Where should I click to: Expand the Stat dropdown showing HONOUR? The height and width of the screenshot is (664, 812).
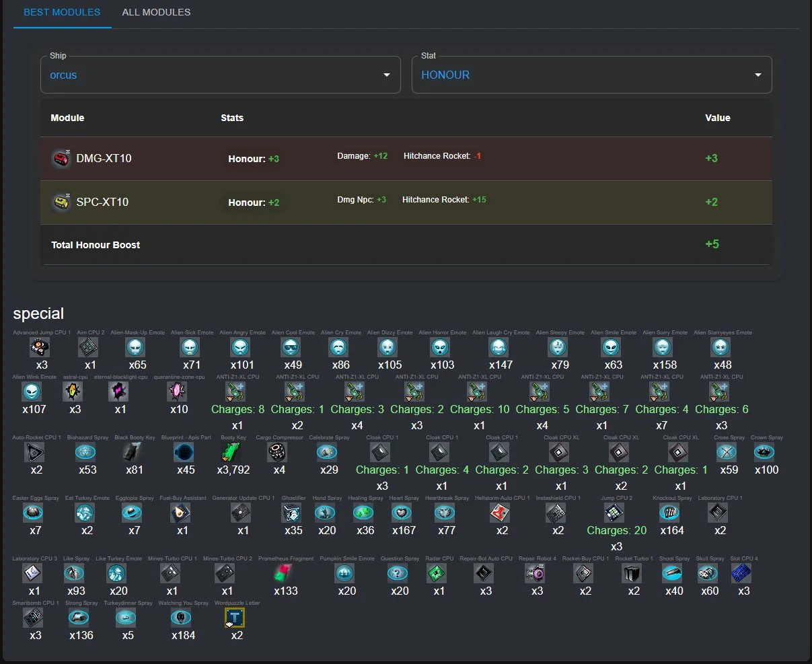(591, 75)
